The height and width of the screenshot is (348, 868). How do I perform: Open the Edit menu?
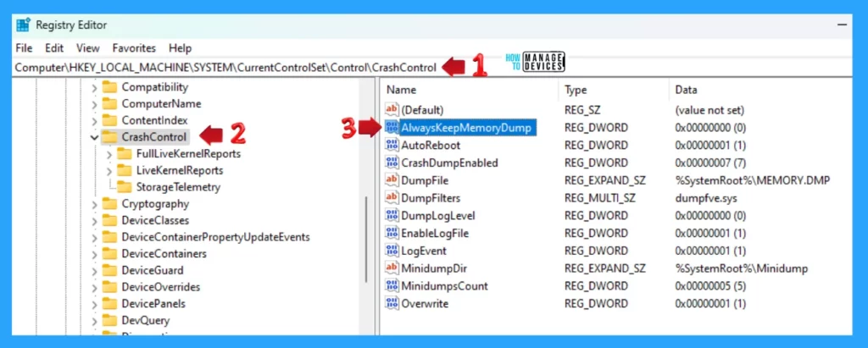point(54,48)
